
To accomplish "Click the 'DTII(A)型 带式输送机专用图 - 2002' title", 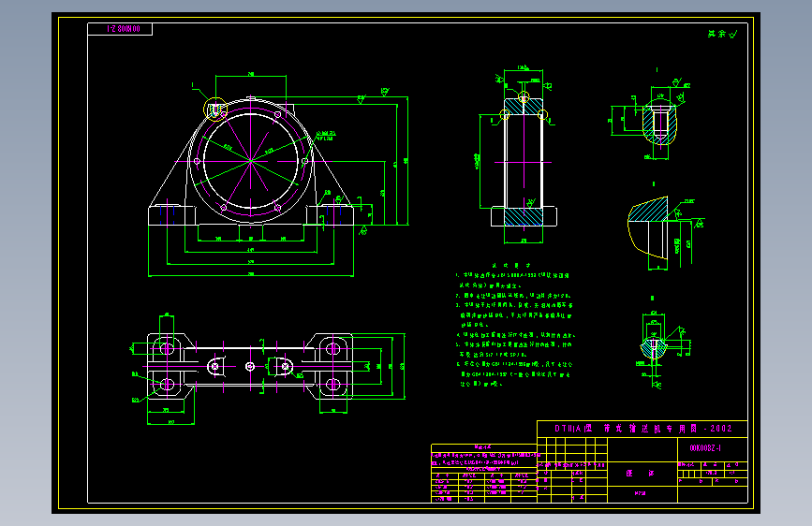I will coord(643,429).
